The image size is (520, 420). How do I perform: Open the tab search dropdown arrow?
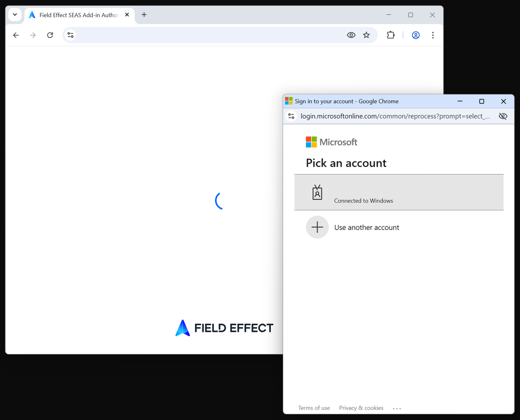[x=15, y=15]
